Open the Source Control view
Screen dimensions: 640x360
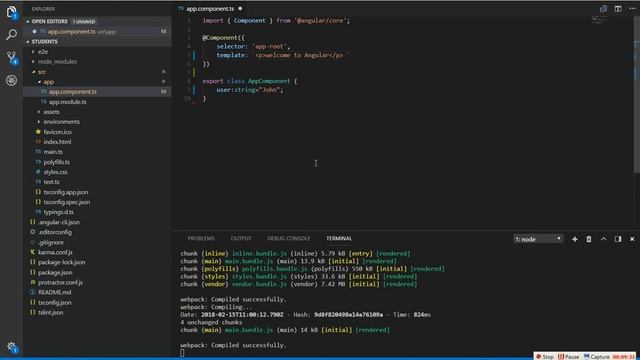pyautogui.click(x=11, y=57)
